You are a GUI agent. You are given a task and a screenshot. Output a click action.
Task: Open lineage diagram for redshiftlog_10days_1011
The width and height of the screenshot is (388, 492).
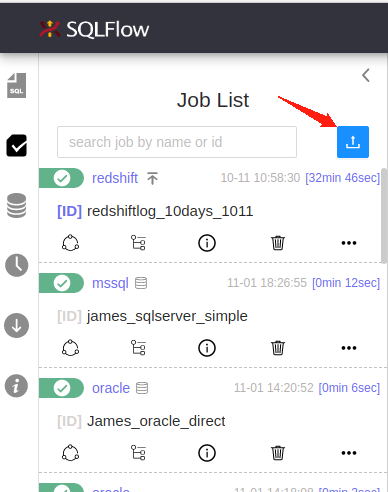point(70,243)
